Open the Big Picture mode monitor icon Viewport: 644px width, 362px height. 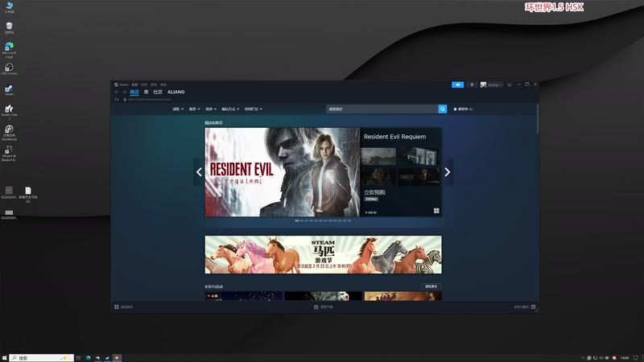pyautogui.click(x=510, y=84)
